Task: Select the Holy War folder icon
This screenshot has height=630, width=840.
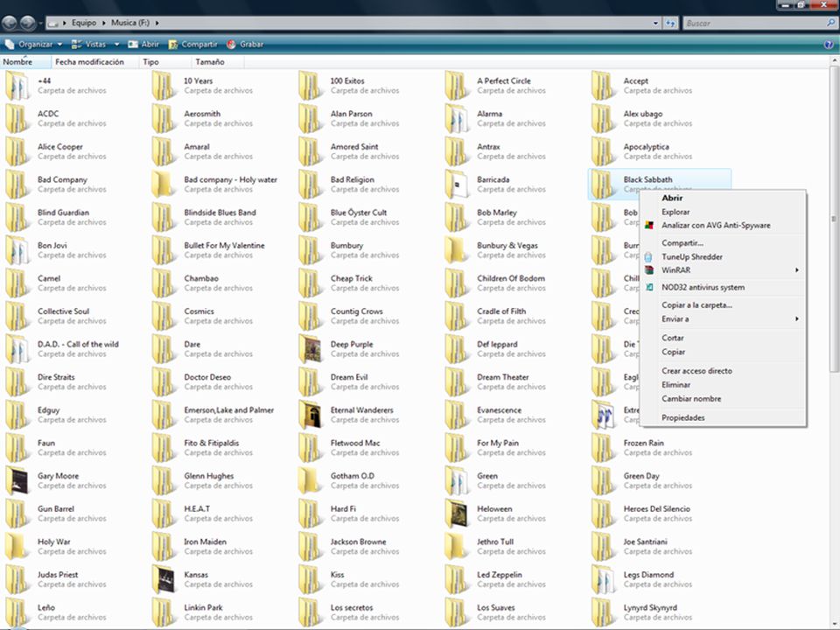Action: pyautogui.click(x=17, y=547)
